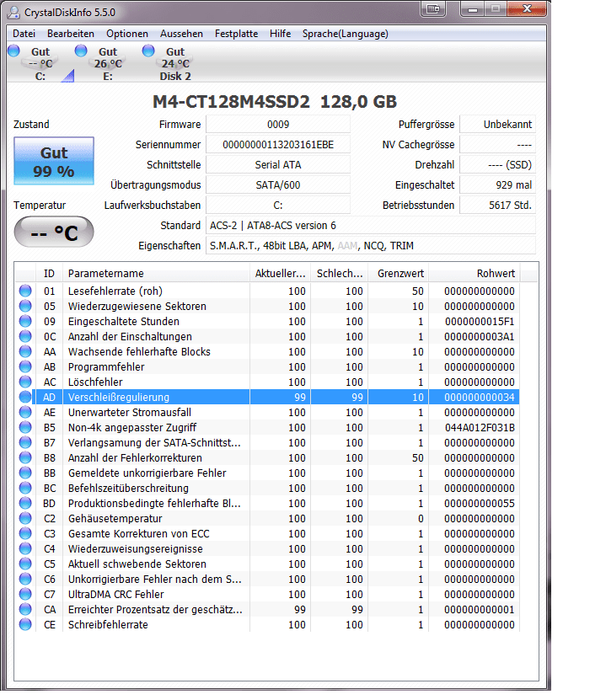Screen dimensions: 606x700
Task: Click the Parametername column header
Action: tap(156, 274)
